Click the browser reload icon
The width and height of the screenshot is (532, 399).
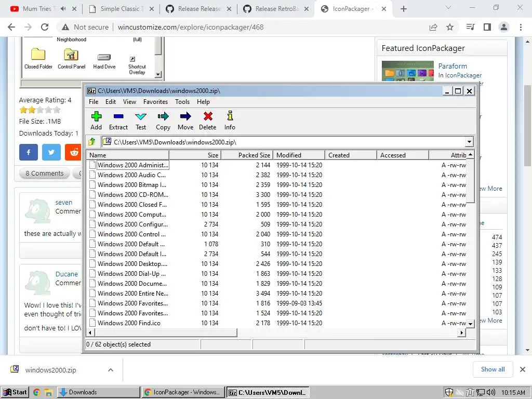(x=45, y=27)
